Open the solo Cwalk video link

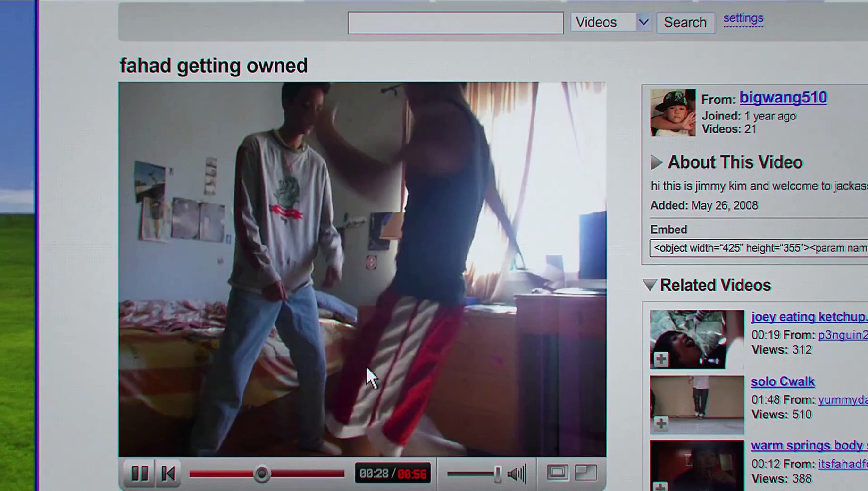click(783, 381)
